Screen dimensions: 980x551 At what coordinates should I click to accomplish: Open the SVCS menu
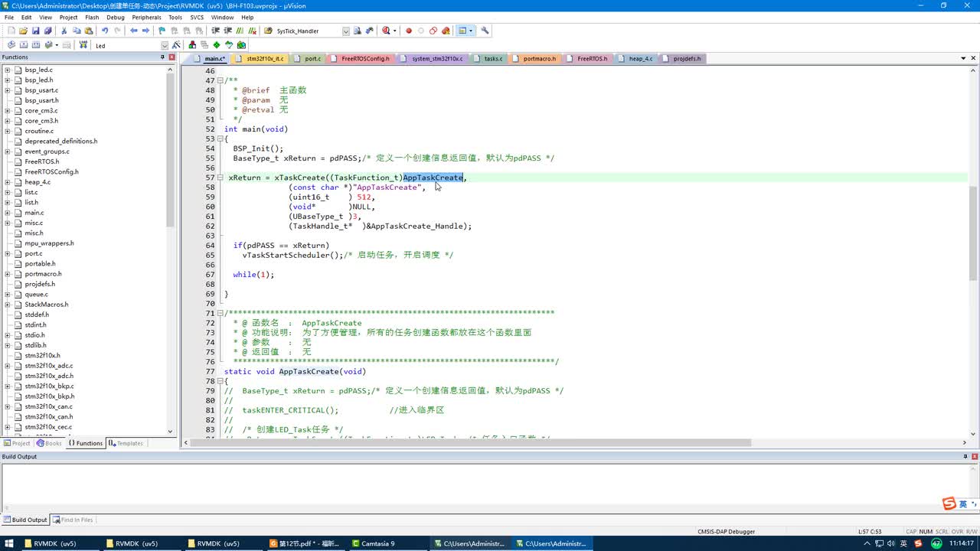tap(197, 17)
